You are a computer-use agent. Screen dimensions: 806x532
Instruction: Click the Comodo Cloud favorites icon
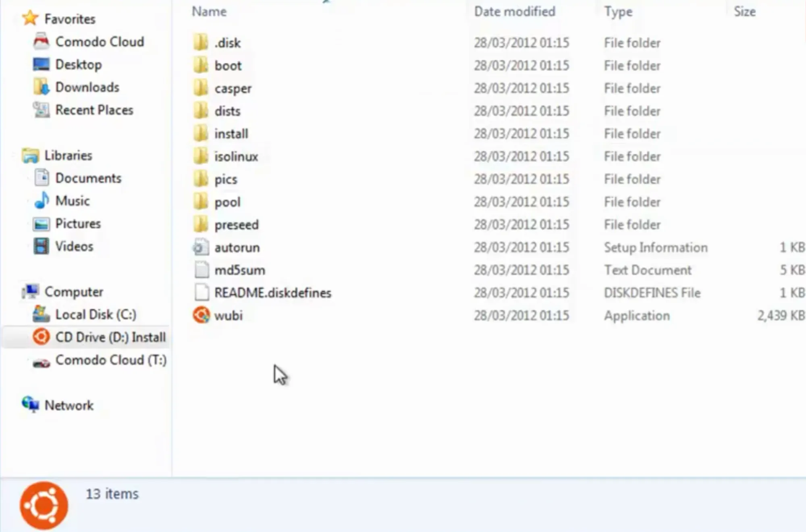41,42
